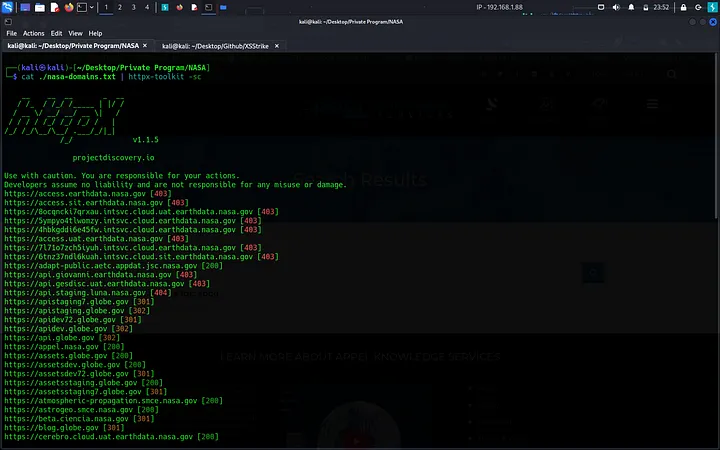Lock the screen with the padlock icon

[683, 7]
